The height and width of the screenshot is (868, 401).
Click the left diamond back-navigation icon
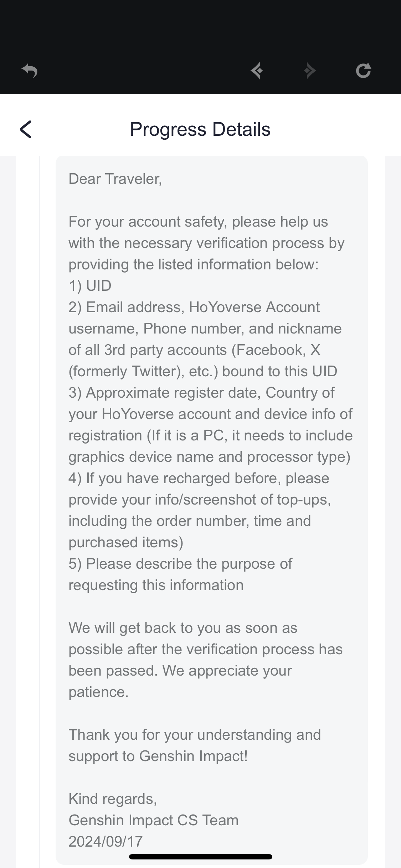coord(257,71)
